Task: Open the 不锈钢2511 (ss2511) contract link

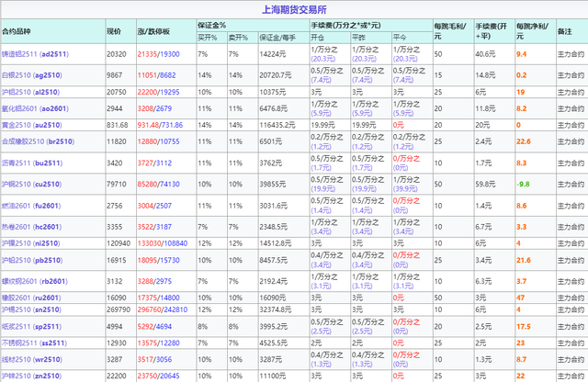Action: [35, 343]
